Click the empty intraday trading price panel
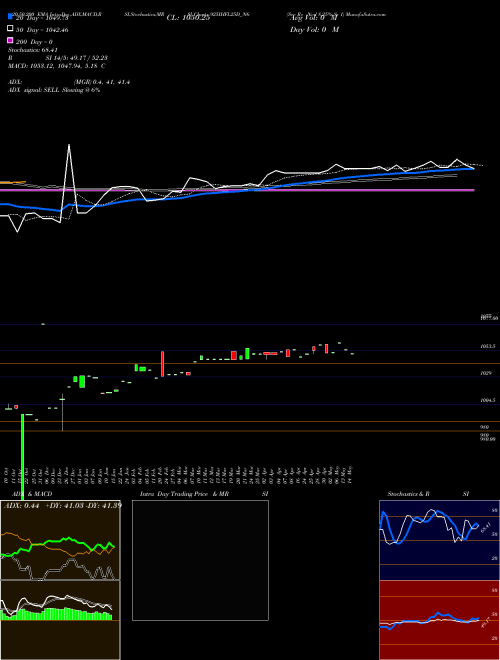The height and width of the screenshot is (660, 500). coord(200,560)
